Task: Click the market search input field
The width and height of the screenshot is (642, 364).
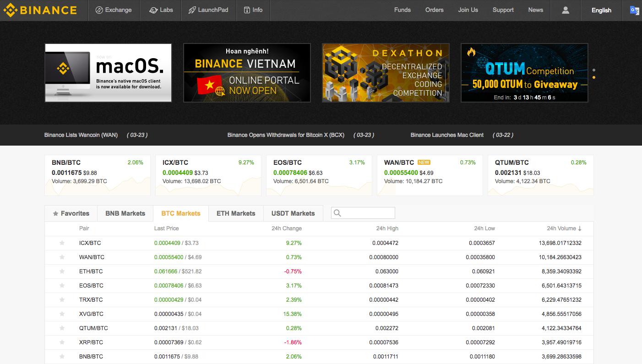Action: click(x=363, y=213)
